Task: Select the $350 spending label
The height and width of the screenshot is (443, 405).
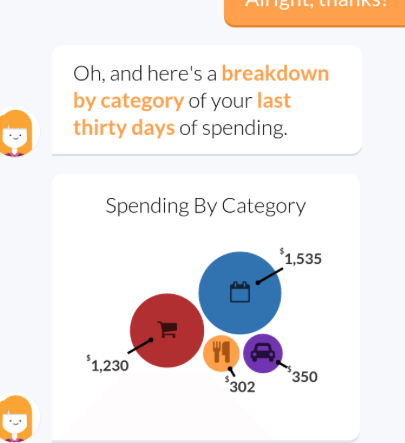Action: pos(302,376)
